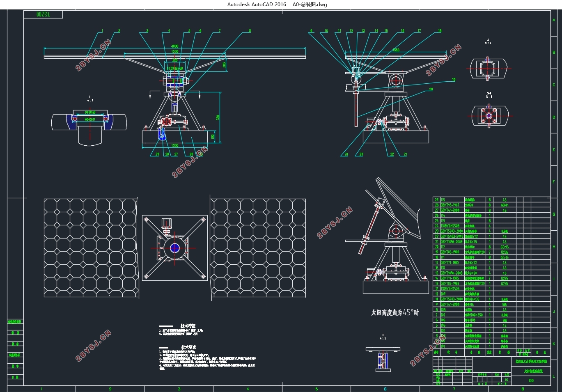Select balloon label "8" above front view
Viewport: 562px width, 392px height.
click(x=250, y=31)
